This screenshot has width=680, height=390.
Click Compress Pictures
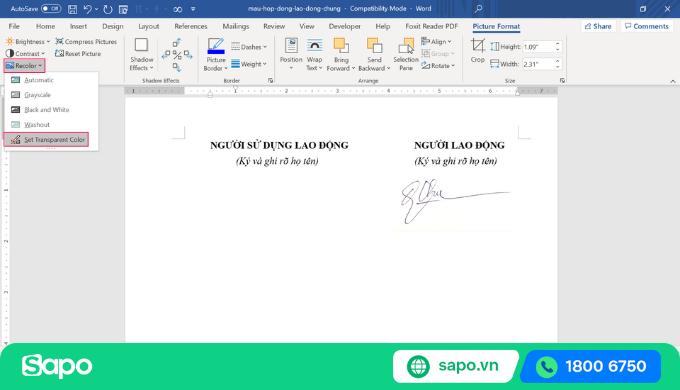click(86, 42)
